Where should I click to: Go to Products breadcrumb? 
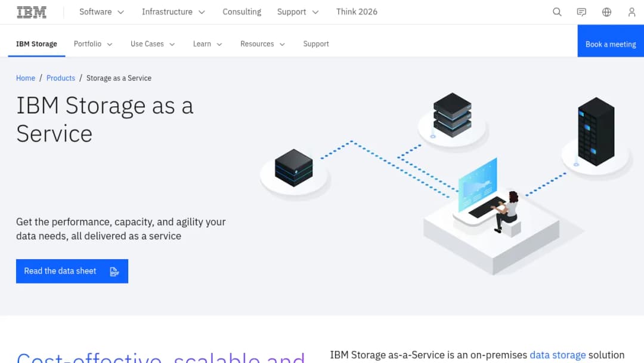61,78
